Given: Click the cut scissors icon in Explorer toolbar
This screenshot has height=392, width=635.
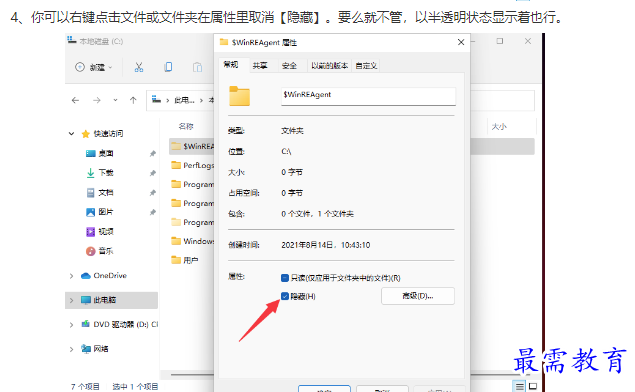Looking at the screenshot, I should click(139, 67).
